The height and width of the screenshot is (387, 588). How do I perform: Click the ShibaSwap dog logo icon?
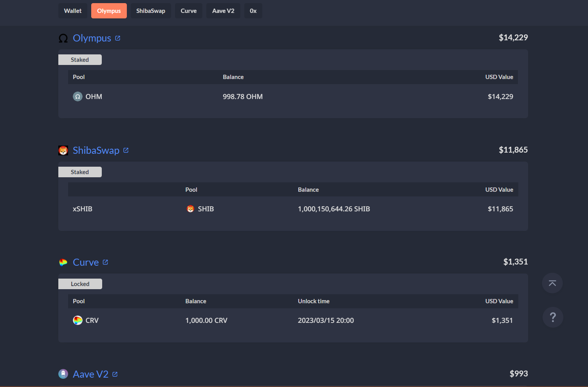(63, 150)
